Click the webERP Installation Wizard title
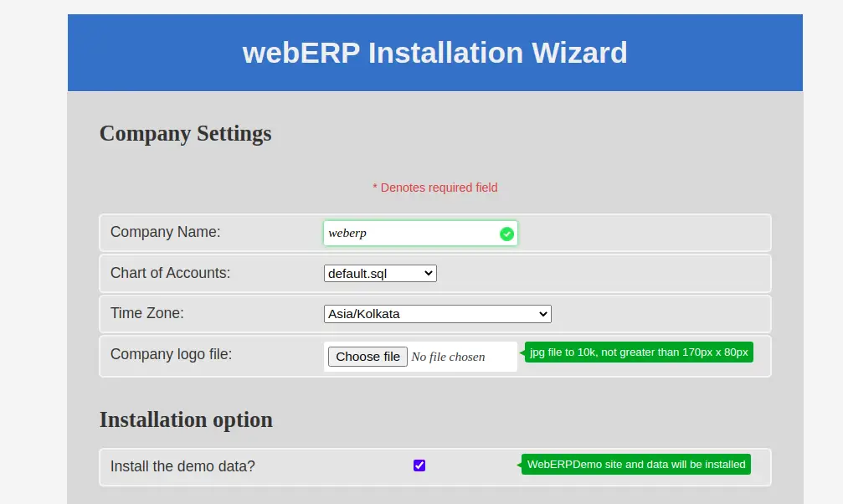The width and height of the screenshot is (843, 504). [x=435, y=53]
